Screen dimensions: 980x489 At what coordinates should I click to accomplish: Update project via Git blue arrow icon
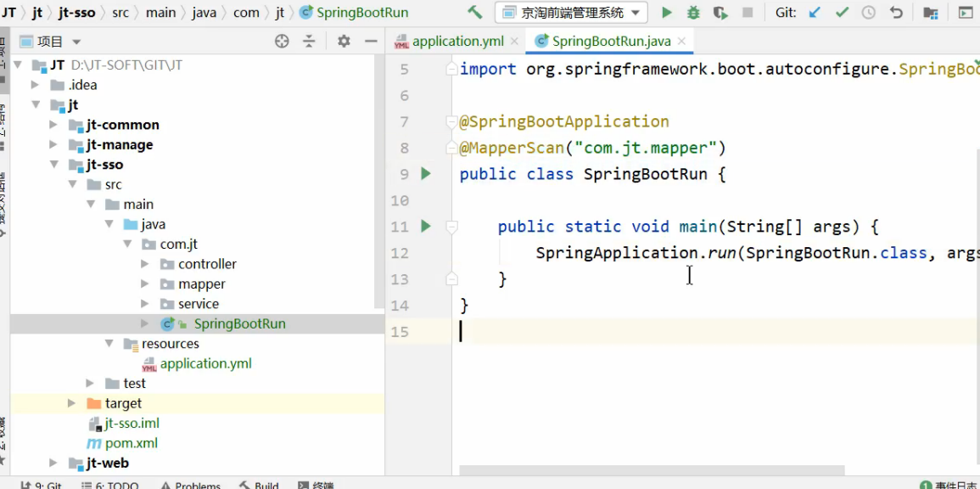(815, 12)
